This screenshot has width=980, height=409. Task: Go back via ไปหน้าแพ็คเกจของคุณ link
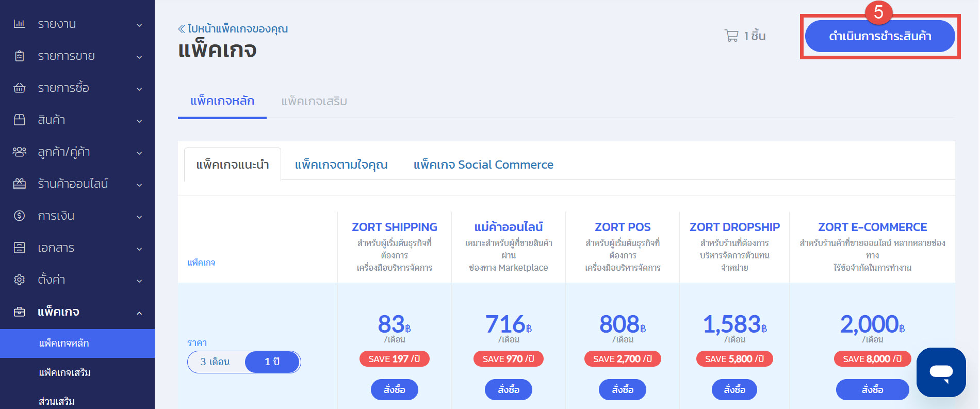coord(233,29)
